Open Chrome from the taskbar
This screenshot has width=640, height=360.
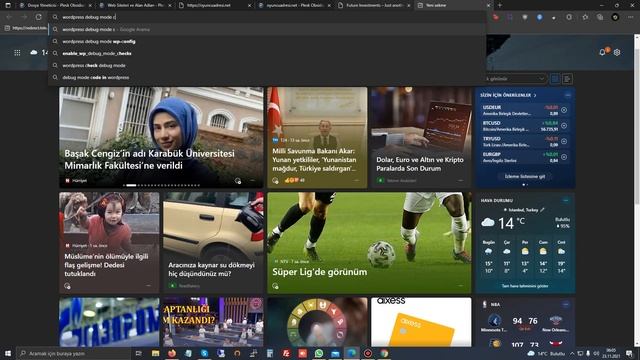pos(384,353)
